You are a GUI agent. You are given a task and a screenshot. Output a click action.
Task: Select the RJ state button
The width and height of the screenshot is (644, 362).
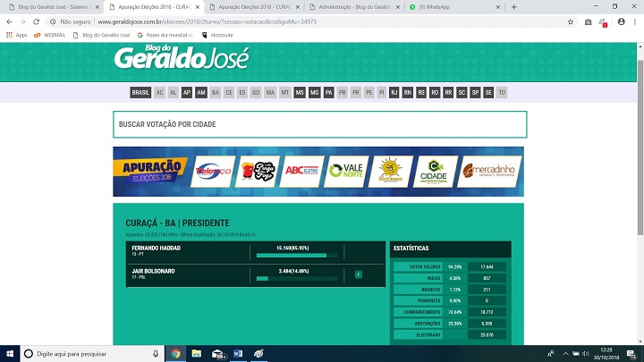(394, 93)
